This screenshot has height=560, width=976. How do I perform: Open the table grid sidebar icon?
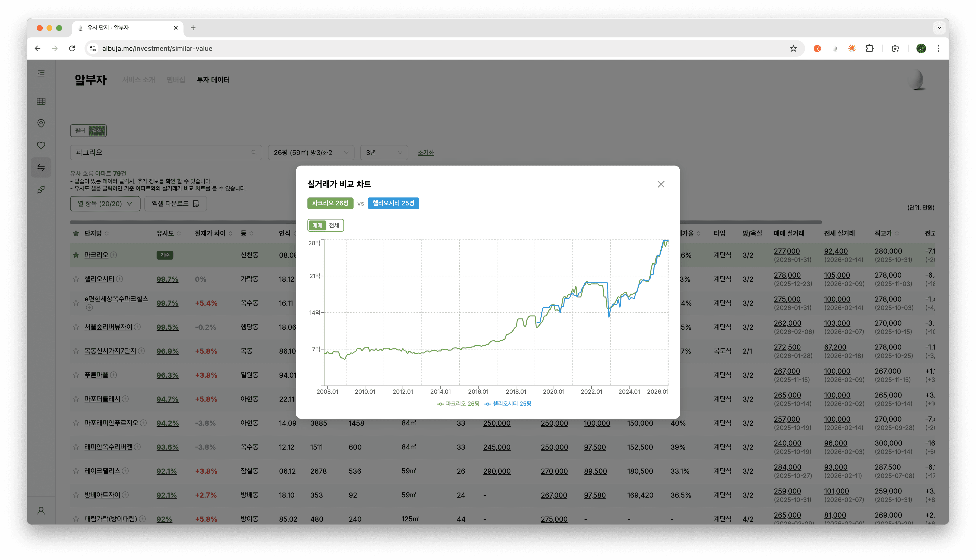tap(41, 101)
